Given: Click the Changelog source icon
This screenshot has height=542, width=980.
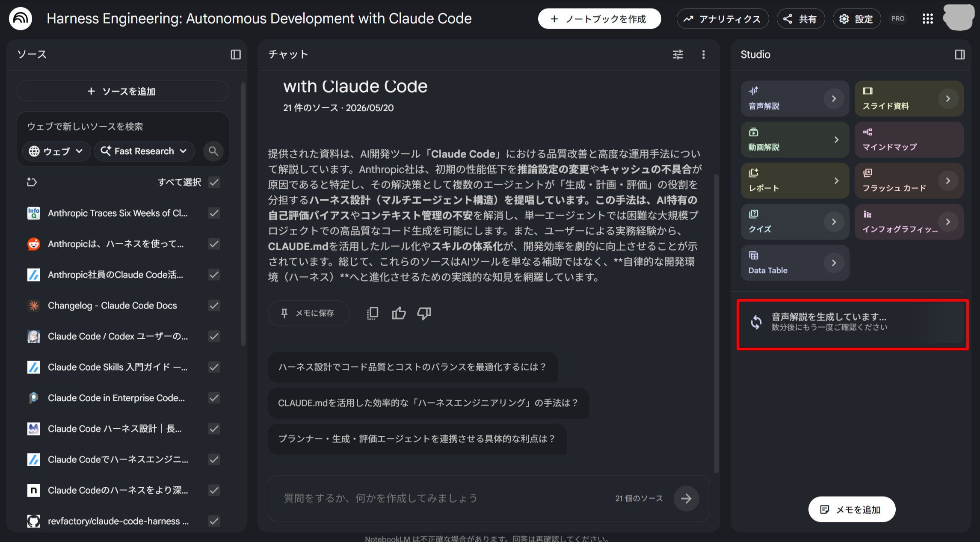Looking at the screenshot, I should 34,305.
